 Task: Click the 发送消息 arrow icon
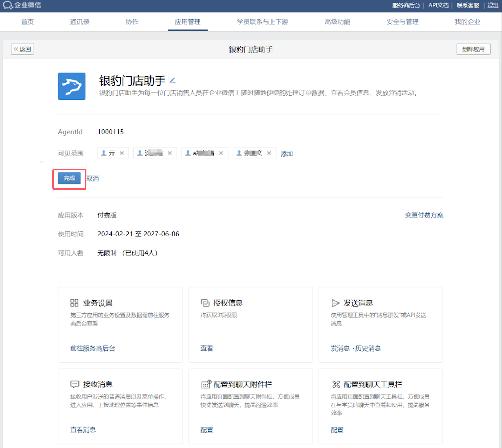click(336, 303)
